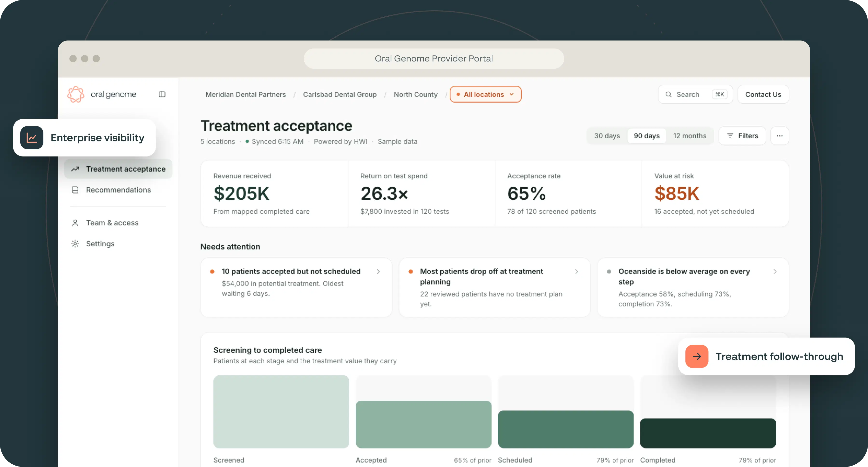The width and height of the screenshot is (868, 467).
Task: Open the Settings sidebar item
Action: (x=118, y=244)
